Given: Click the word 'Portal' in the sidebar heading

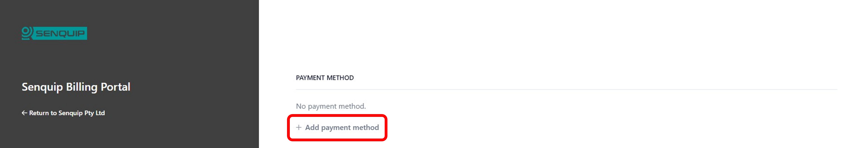Looking at the screenshot, I should pyautogui.click(x=115, y=87).
